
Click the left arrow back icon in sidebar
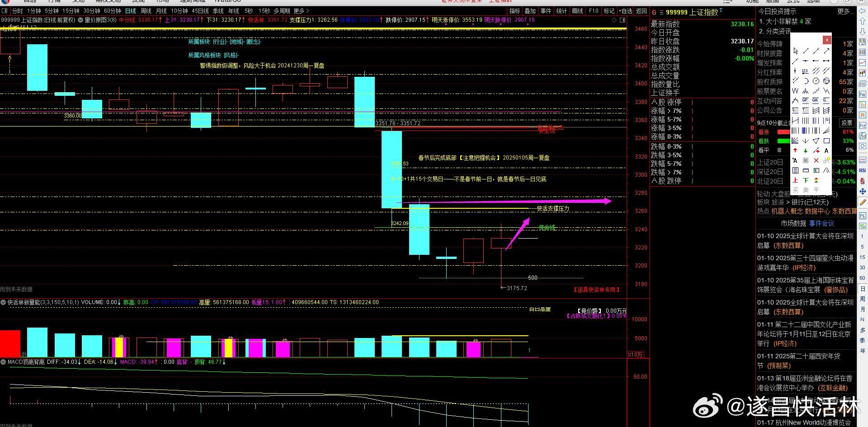point(863,11)
